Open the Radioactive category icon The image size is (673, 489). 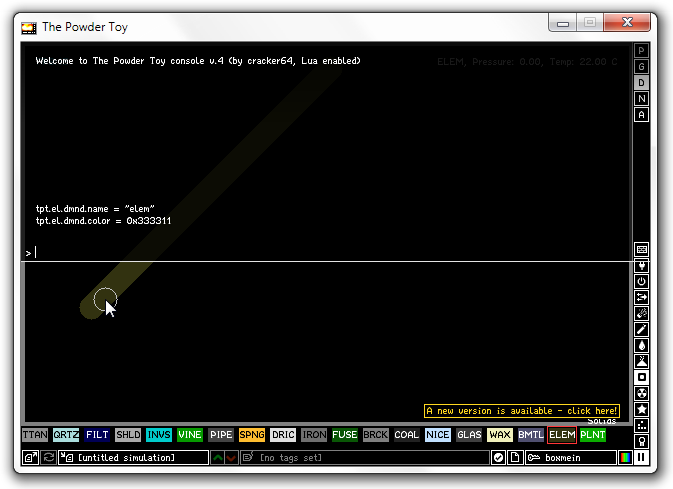[642, 393]
